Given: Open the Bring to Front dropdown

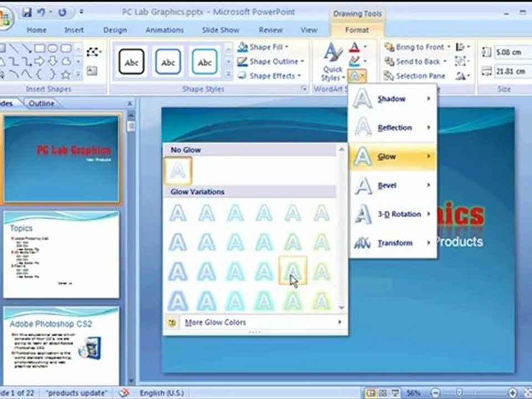Looking at the screenshot, I should point(417,47).
